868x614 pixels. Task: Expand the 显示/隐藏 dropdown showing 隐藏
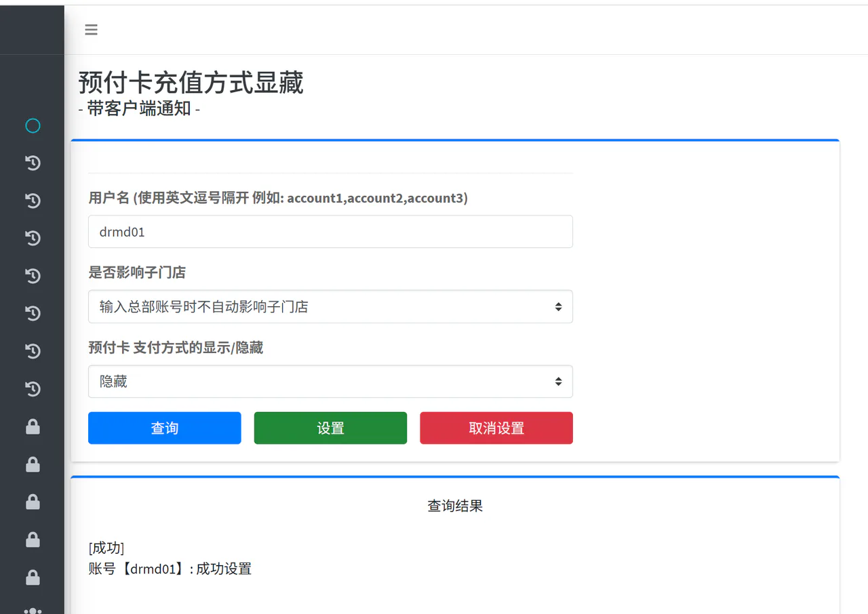tap(330, 382)
